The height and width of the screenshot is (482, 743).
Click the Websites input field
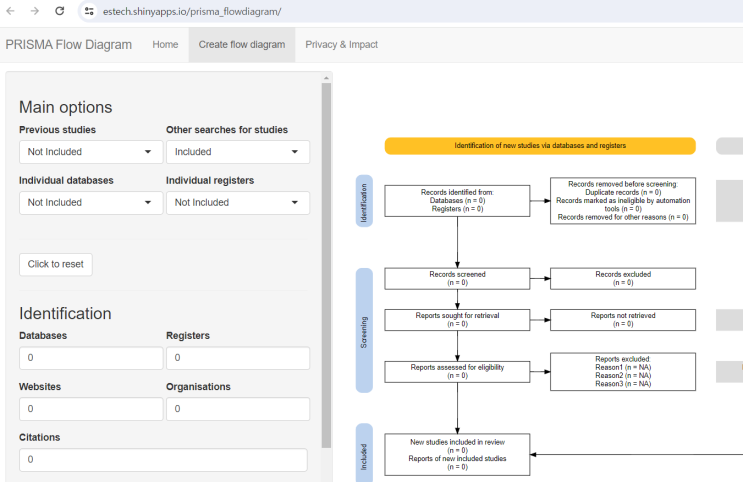coord(90,409)
